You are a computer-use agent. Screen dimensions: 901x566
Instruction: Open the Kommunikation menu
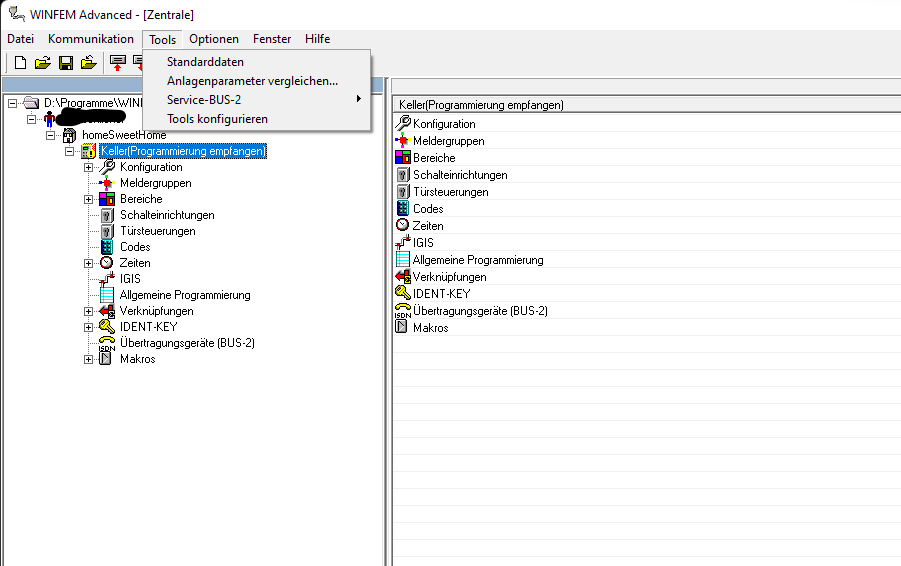(90, 39)
